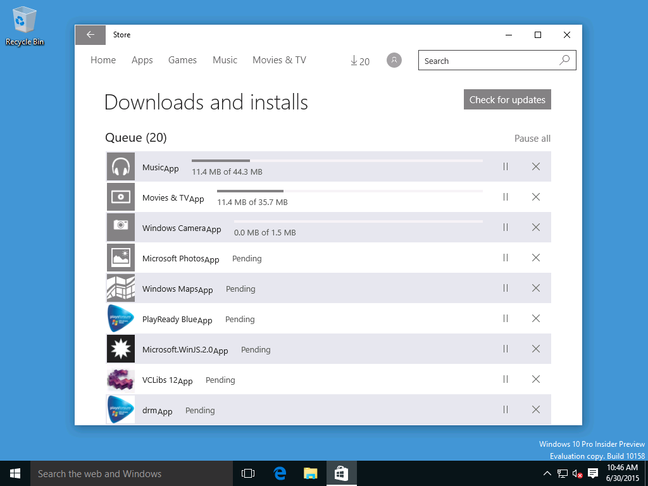Pause the MusicApp download

click(x=505, y=167)
